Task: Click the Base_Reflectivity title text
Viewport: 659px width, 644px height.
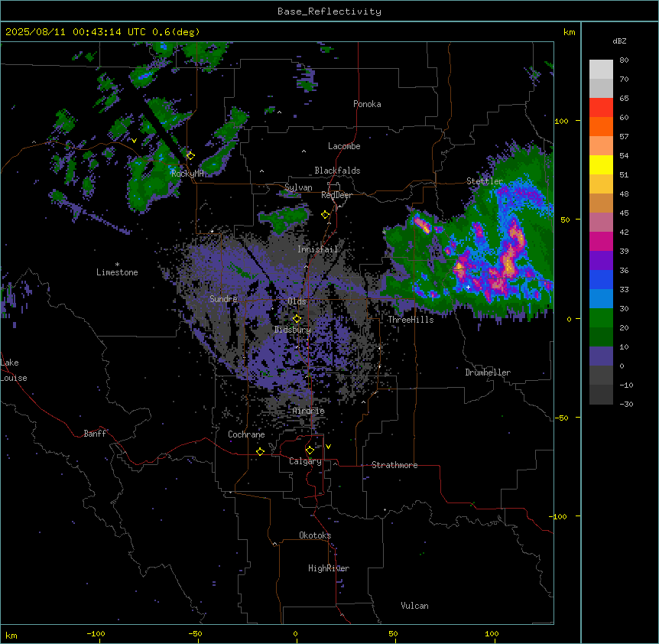Action: point(329,11)
